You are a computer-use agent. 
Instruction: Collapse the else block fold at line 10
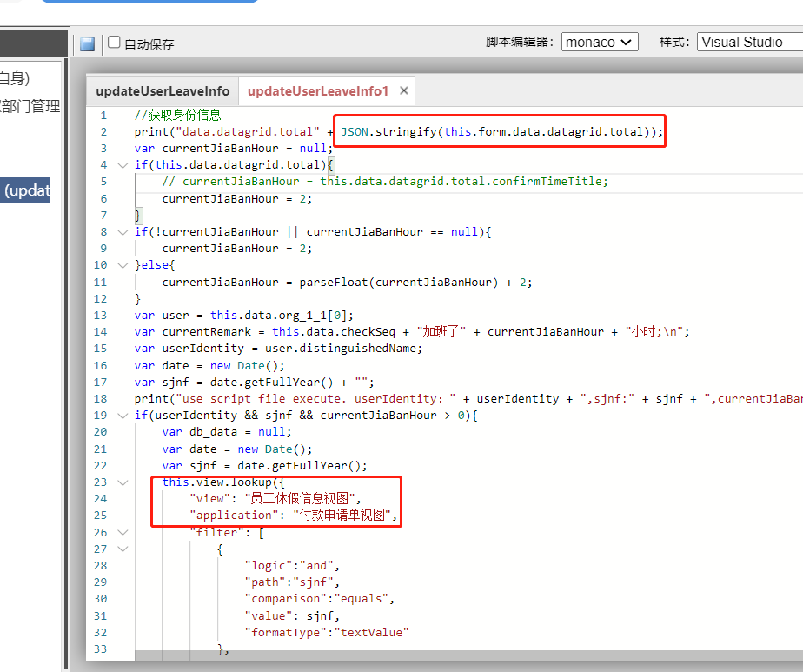pyautogui.click(x=123, y=265)
